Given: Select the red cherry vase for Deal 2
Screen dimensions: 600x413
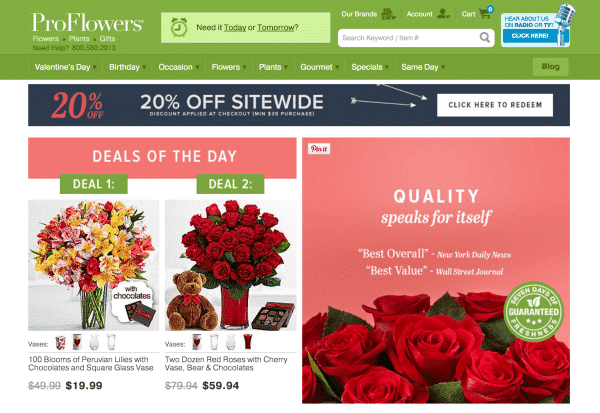Looking at the screenshot, I should [248, 342].
